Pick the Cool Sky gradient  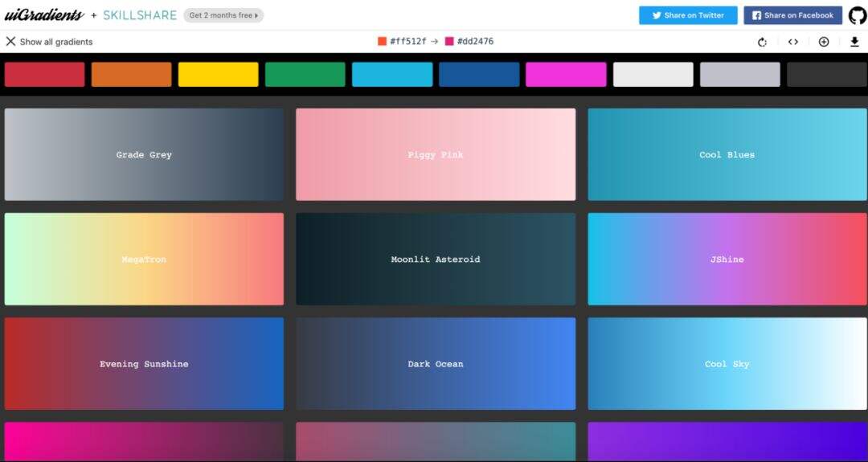[727, 363]
